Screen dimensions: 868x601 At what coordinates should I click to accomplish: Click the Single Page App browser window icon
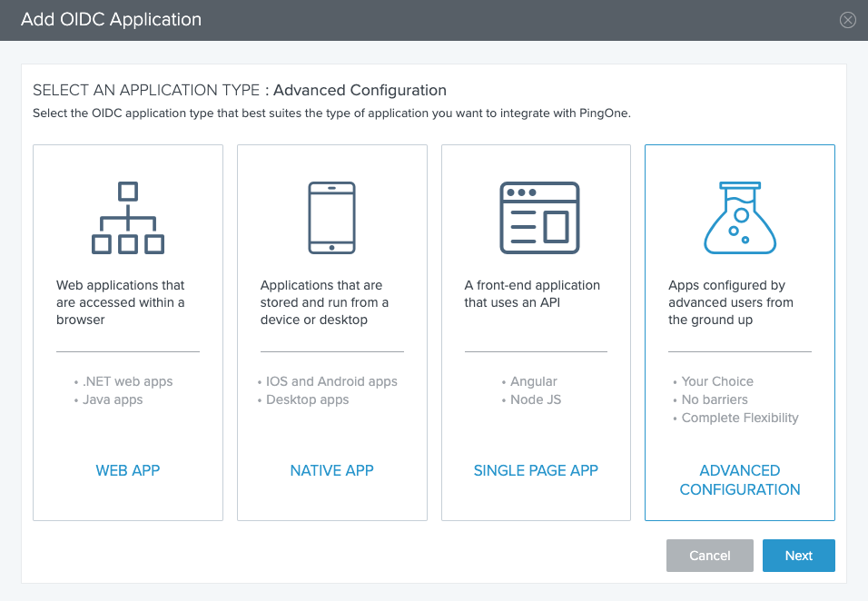point(539,218)
